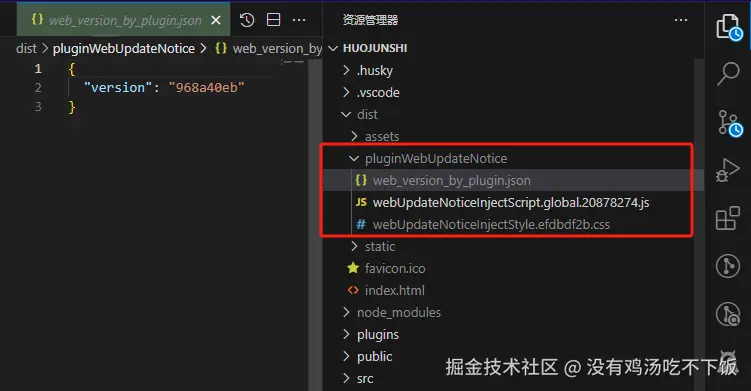This screenshot has height=391, width=751.
Task: Open the timeline history icon in editor toolbar
Action: click(247, 20)
